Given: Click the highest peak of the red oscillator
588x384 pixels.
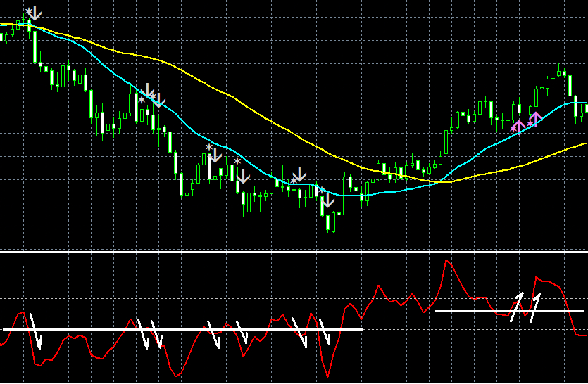Looking at the screenshot, I should 446,260.
